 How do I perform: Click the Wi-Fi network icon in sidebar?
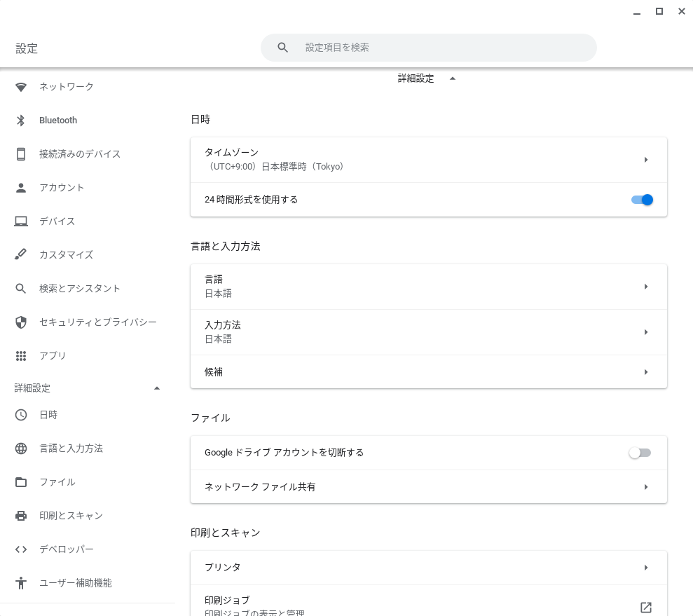[x=21, y=87]
